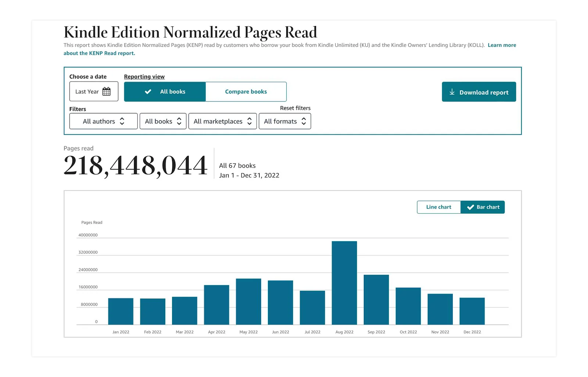Click the Jul 2022 bar
The width and height of the screenshot is (588, 377).
(312, 308)
